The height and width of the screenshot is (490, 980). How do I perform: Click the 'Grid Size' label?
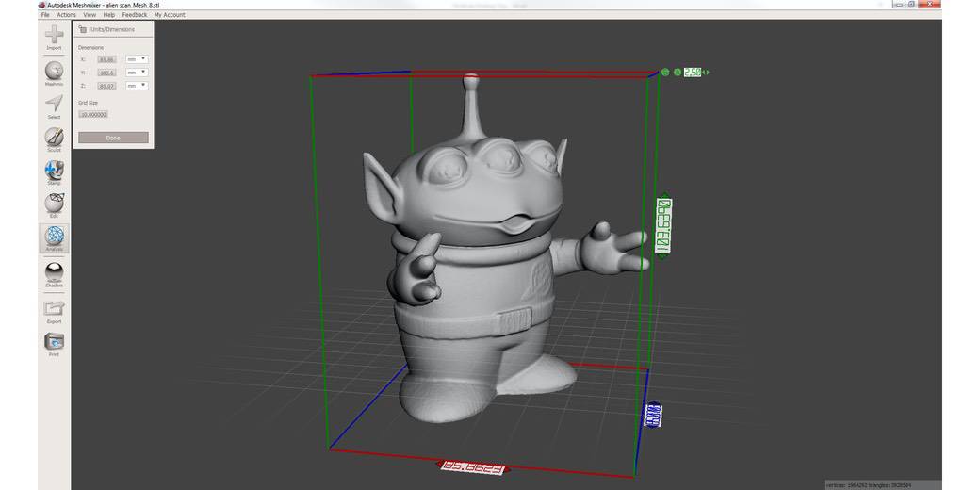[x=89, y=103]
